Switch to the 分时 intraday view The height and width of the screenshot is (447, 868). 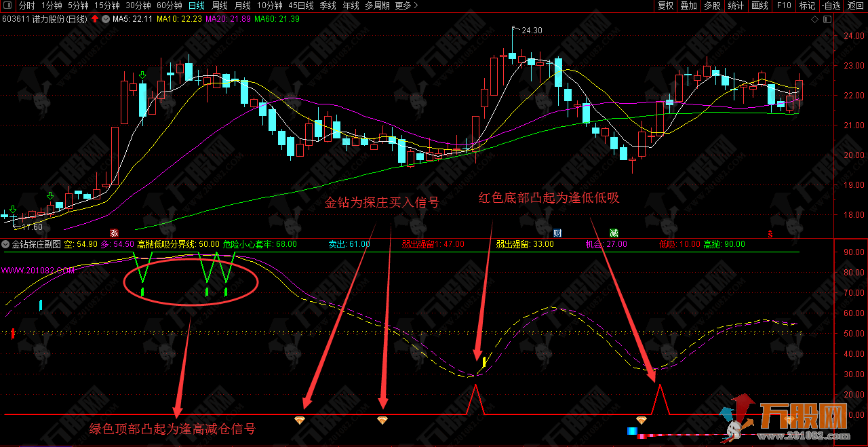coord(26,5)
